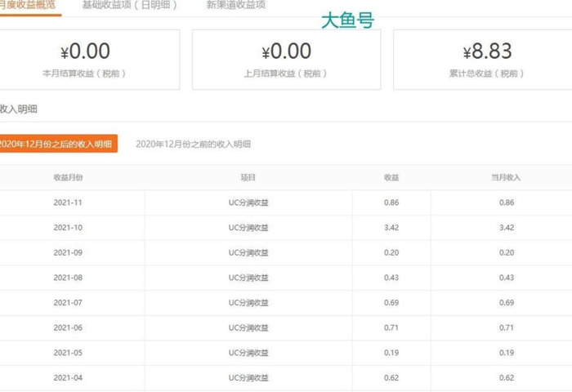The width and height of the screenshot is (572, 392).
Task: Click 收益 value 3.42 for 2021-10
Action: click(391, 228)
